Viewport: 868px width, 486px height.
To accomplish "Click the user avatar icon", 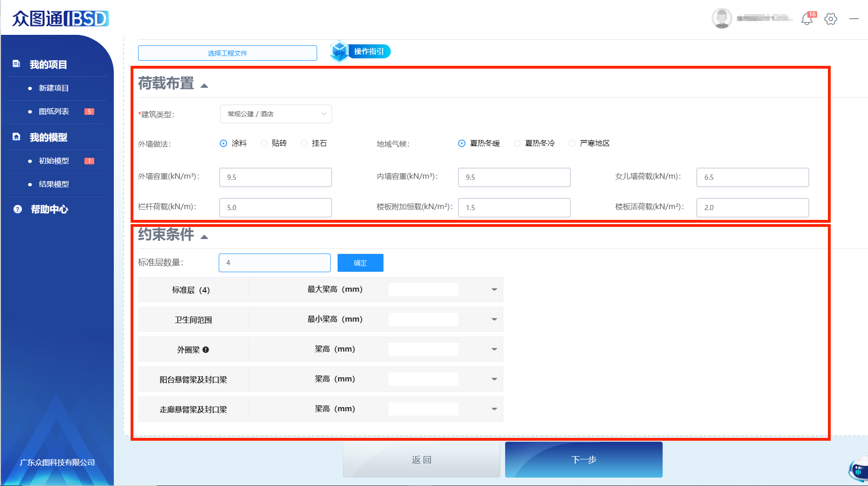I will coord(722,19).
